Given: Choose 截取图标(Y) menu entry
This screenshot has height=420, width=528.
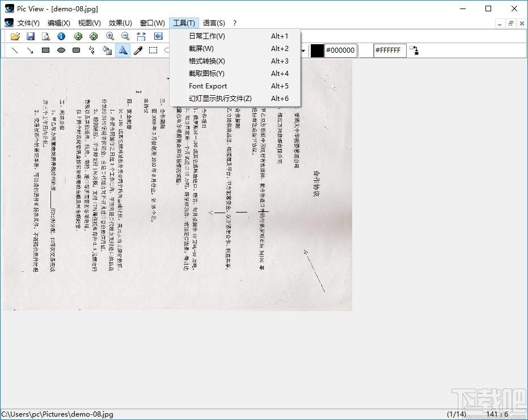Looking at the screenshot, I should point(235,73).
